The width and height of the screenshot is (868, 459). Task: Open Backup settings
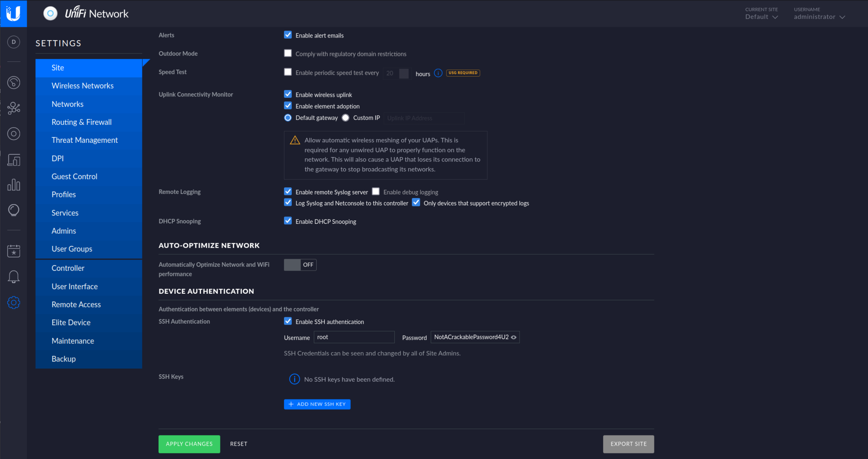[89, 359]
